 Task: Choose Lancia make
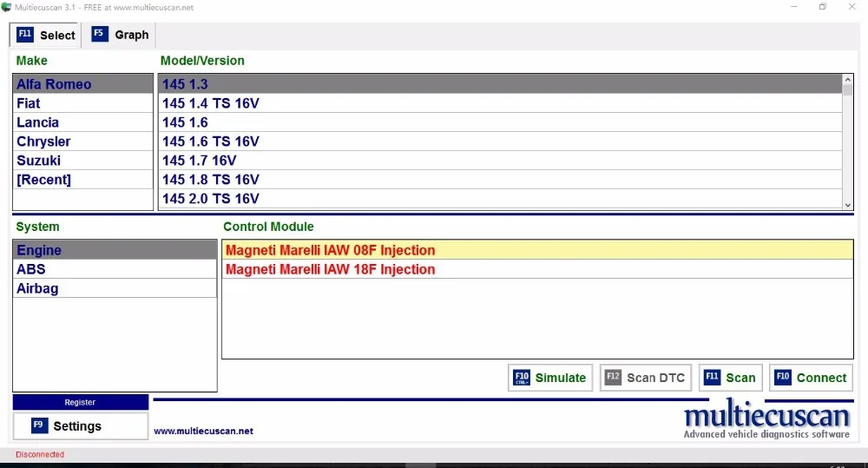(83, 122)
